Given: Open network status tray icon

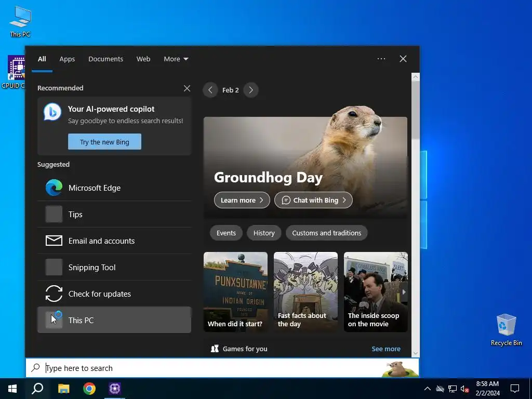Looking at the screenshot, I should click(x=453, y=389).
